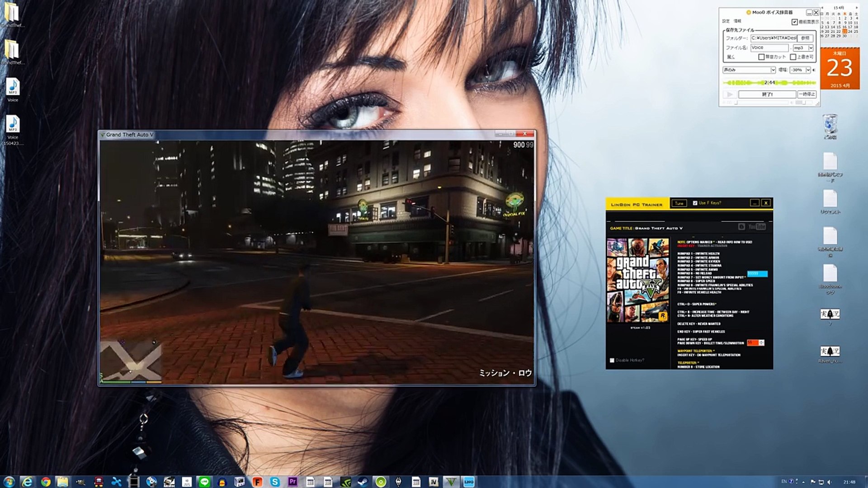Switch to LinGon trainer taskbar icon

(x=469, y=482)
